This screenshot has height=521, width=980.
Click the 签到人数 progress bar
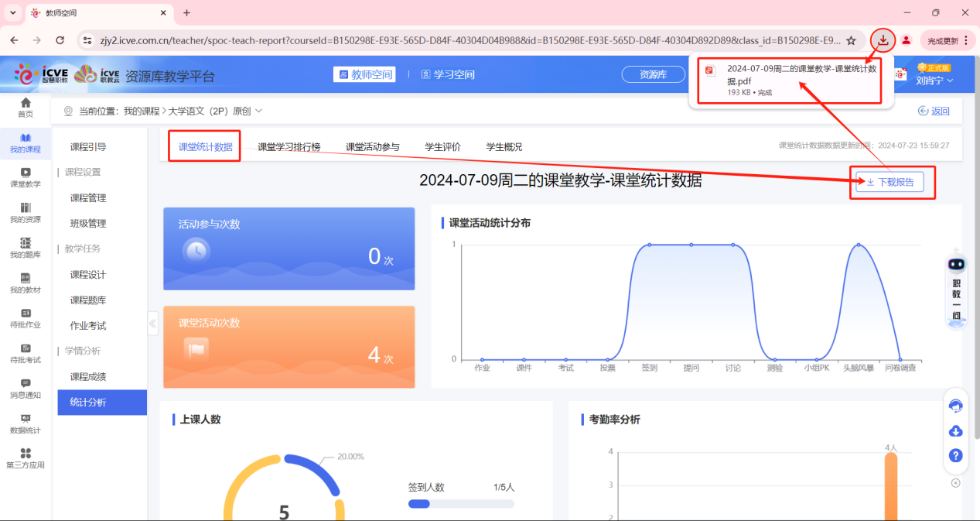[x=461, y=503]
